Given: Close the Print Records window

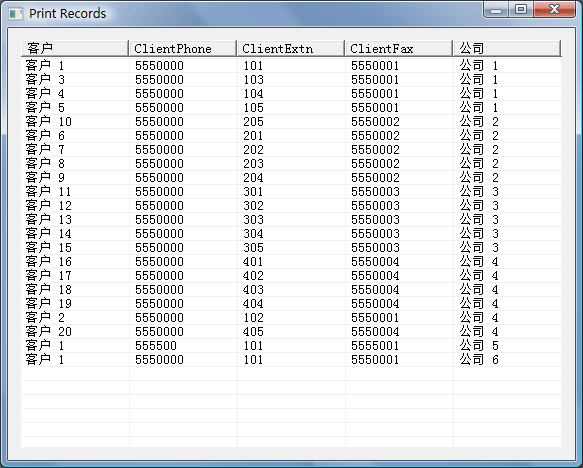Looking at the screenshot, I should coord(554,10).
